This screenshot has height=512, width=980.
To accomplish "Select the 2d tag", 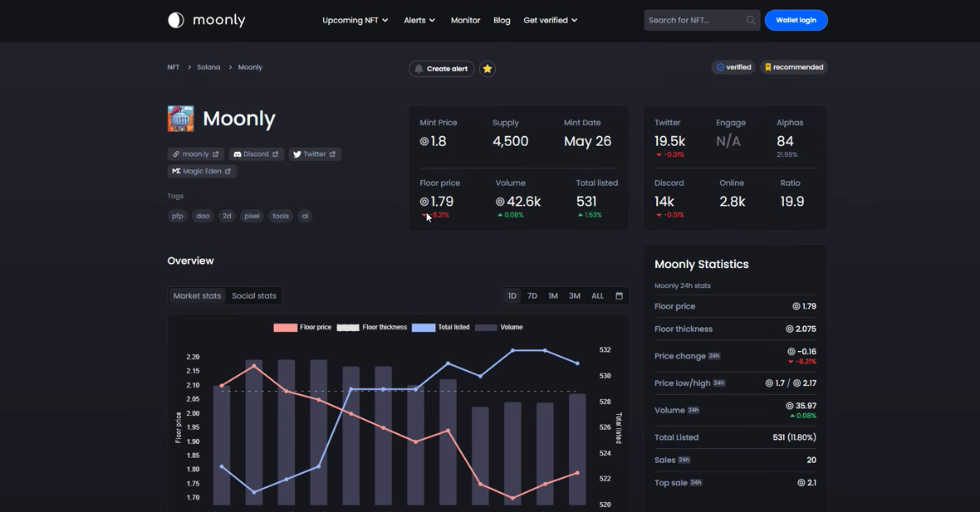I will click(227, 216).
